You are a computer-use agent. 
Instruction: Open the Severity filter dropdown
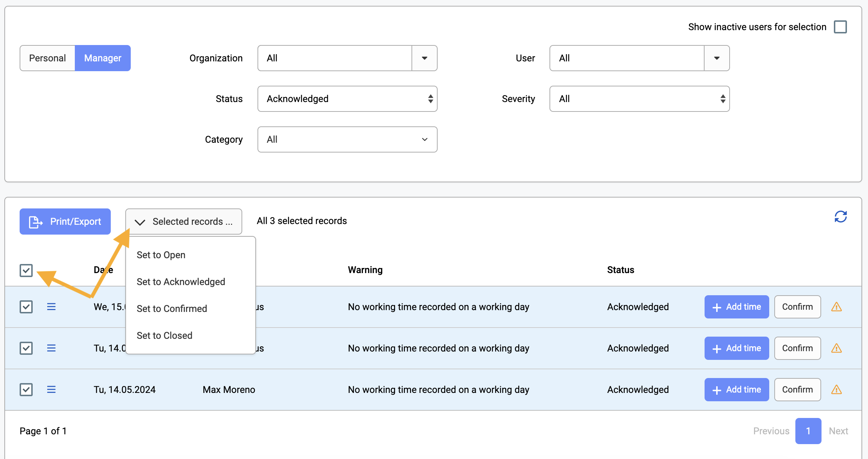[x=639, y=99]
